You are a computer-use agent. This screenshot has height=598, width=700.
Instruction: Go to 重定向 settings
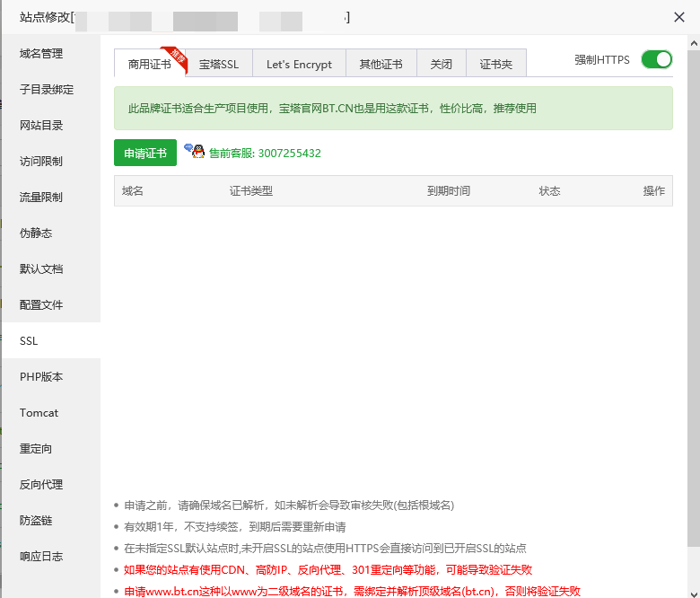[36, 448]
